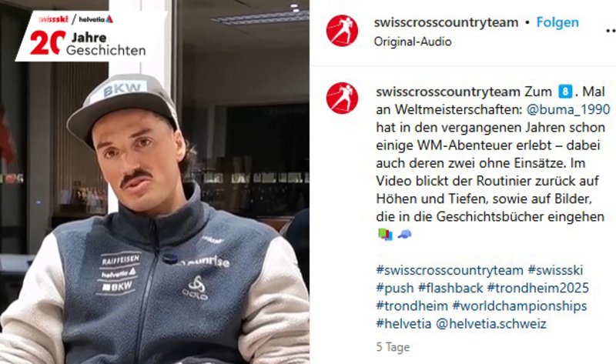Click the swisscrosscountryteam profile avatar in the header
The image size is (616, 364).
pyautogui.click(x=342, y=31)
